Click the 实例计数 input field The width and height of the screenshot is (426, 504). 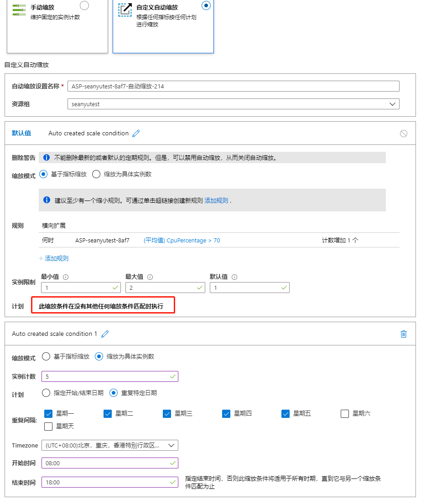[109, 376]
